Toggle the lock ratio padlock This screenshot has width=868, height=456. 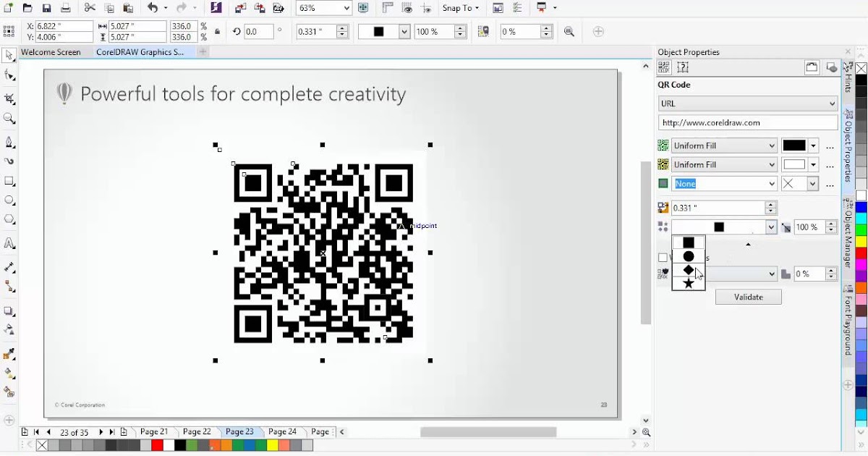(217, 32)
